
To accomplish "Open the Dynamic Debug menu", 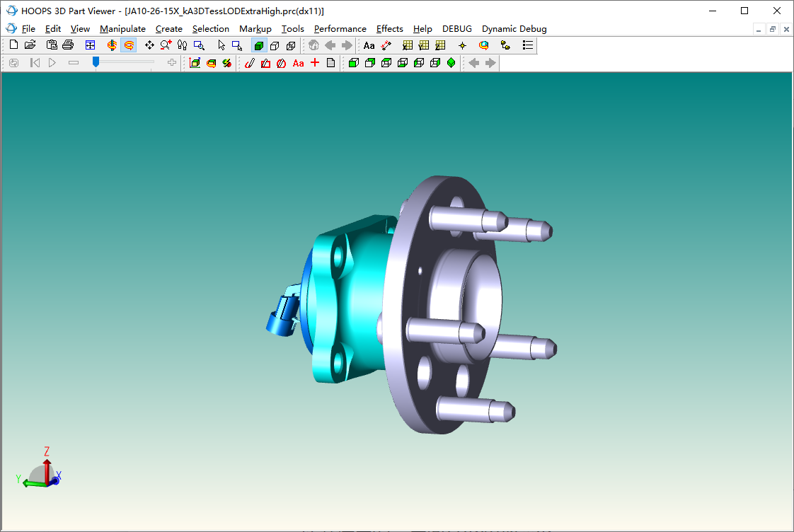I will point(514,29).
